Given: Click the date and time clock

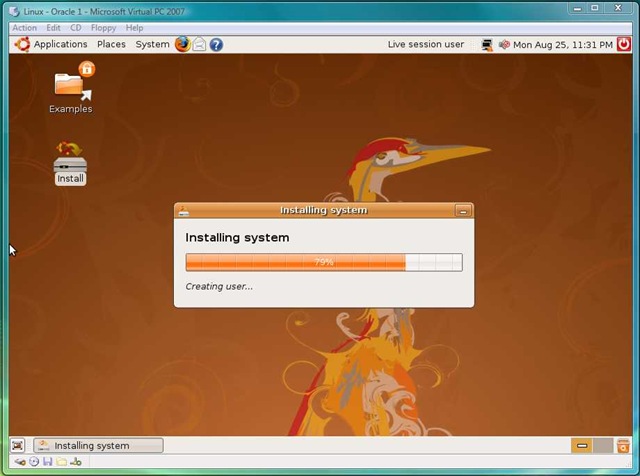Looking at the screenshot, I should pos(563,44).
